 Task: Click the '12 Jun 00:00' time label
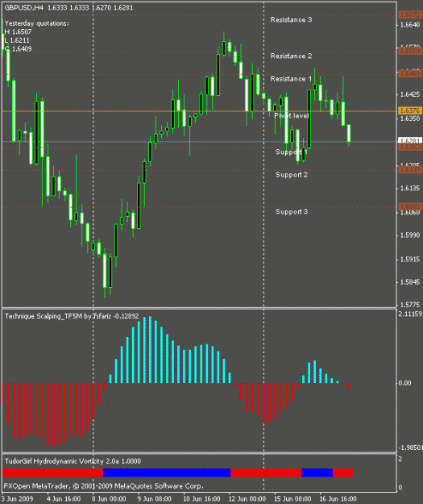click(x=247, y=499)
